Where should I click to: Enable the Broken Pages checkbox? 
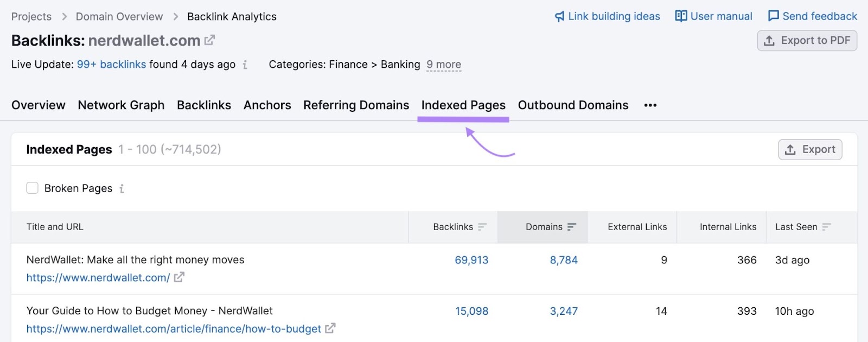coord(33,188)
